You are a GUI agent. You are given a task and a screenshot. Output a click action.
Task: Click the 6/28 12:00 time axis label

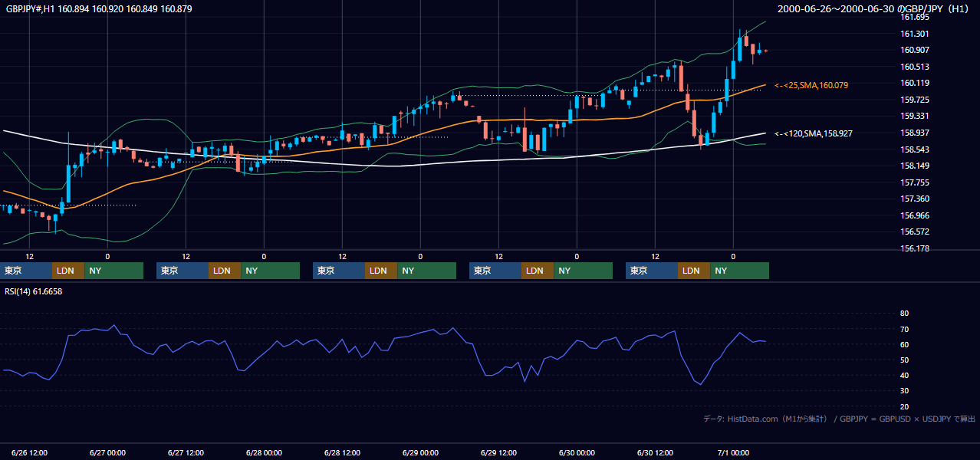pyautogui.click(x=342, y=453)
